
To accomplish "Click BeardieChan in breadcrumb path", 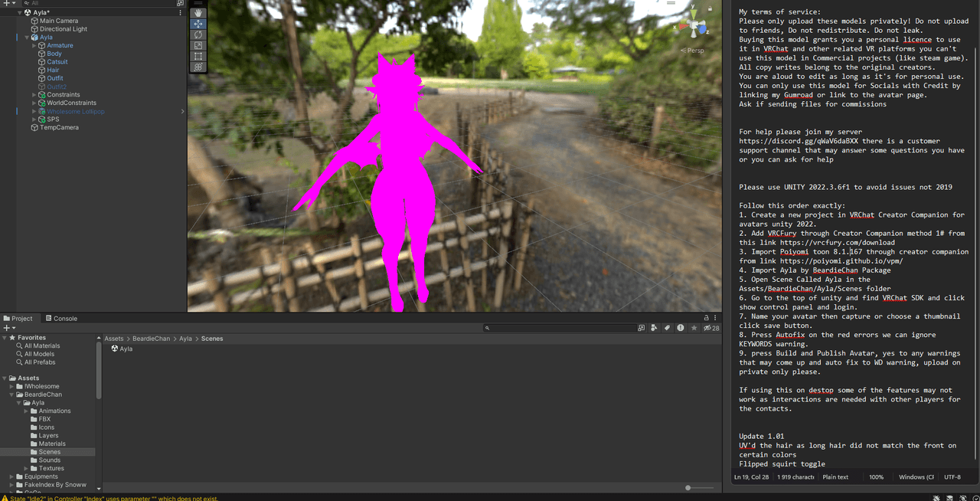I will pyautogui.click(x=150, y=338).
